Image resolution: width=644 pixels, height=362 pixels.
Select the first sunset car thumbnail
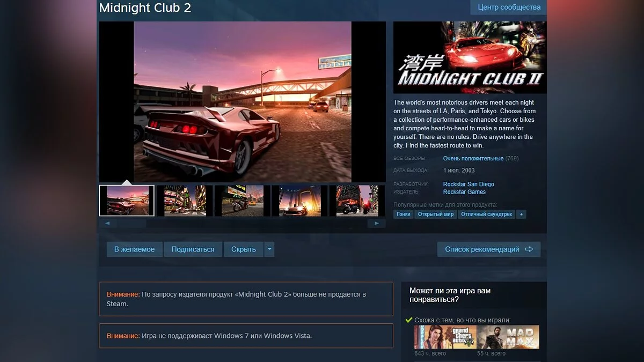tap(127, 201)
